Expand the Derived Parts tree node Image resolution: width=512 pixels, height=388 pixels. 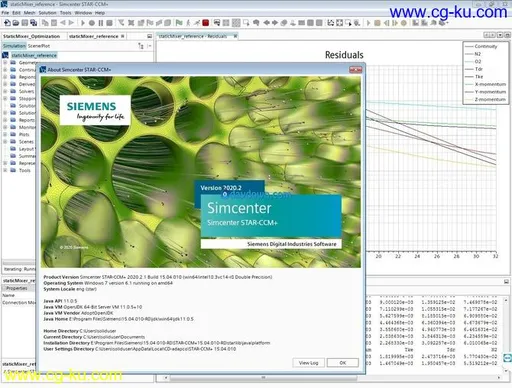(5, 84)
